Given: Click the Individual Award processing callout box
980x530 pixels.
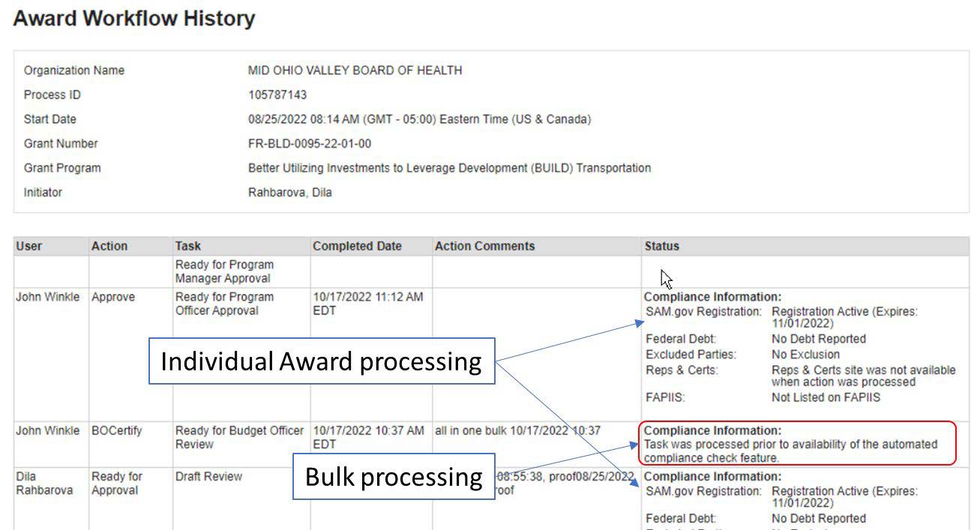Looking at the screenshot, I should [322, 361].
